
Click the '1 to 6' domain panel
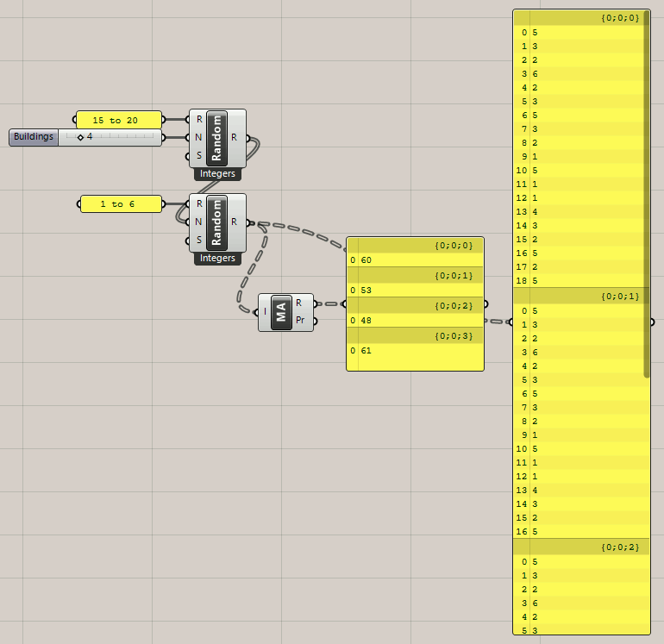point(121,204)
